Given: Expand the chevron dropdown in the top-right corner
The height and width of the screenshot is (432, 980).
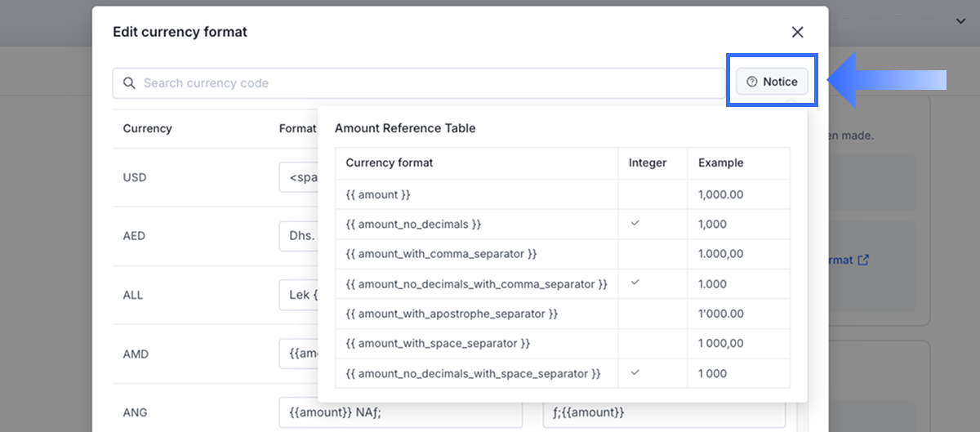Looking at the screenshot, I should click(961, 21).
